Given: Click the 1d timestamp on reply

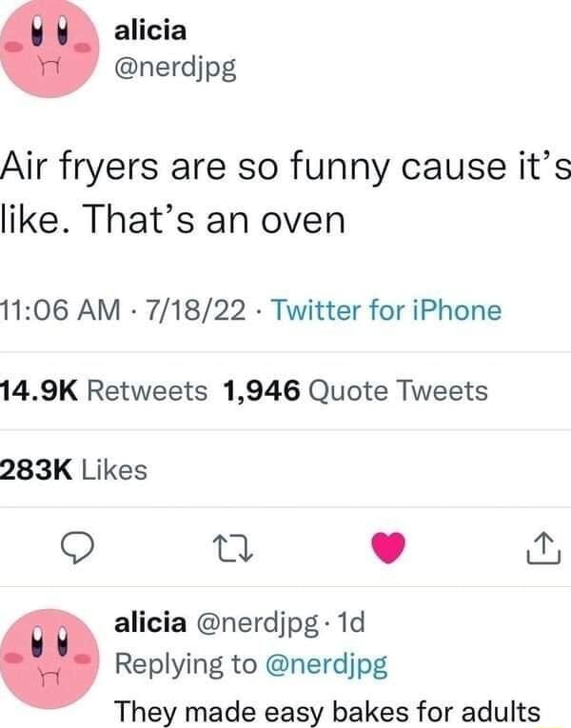Looking at the screenshot, I should (351, 622).
